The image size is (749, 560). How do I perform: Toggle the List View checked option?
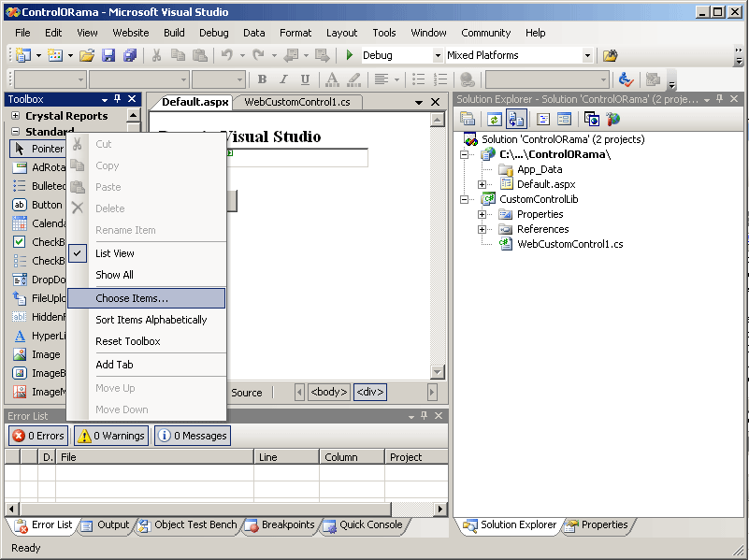[x=114, y=253]
